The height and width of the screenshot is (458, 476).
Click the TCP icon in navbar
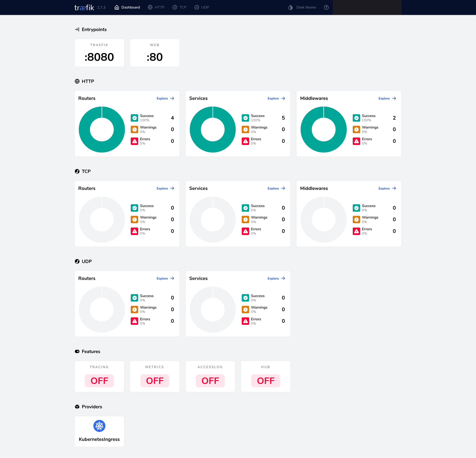pos(175,7)
